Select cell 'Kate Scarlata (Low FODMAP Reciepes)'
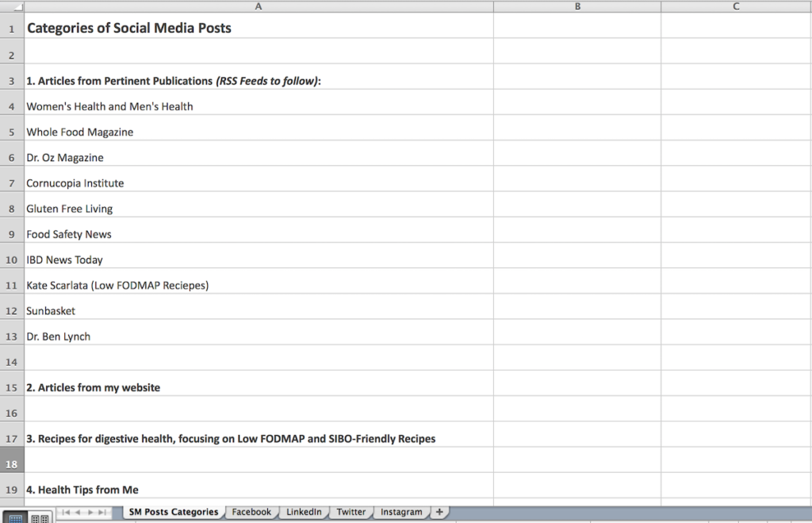Image resolution: width=812 pixels, height=523 pixels. click(259, 281)
